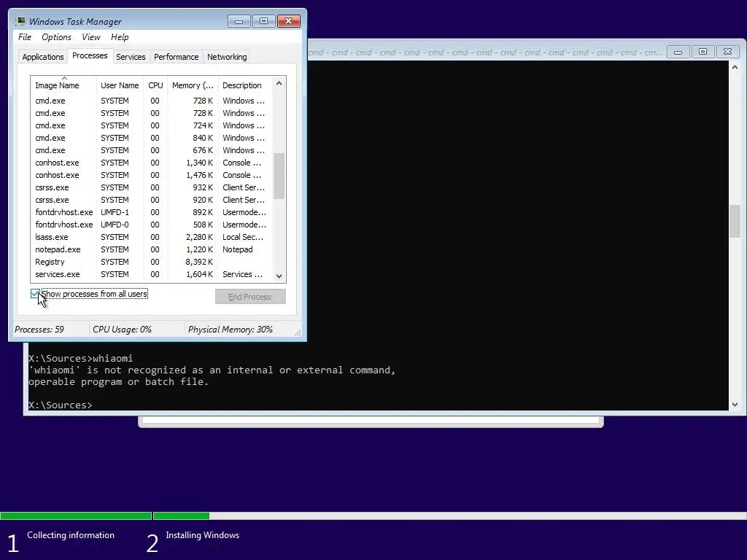Select the notepad.exe process row
The height and width of the screenshot is (560, 747).
click(x=152, y=249)
